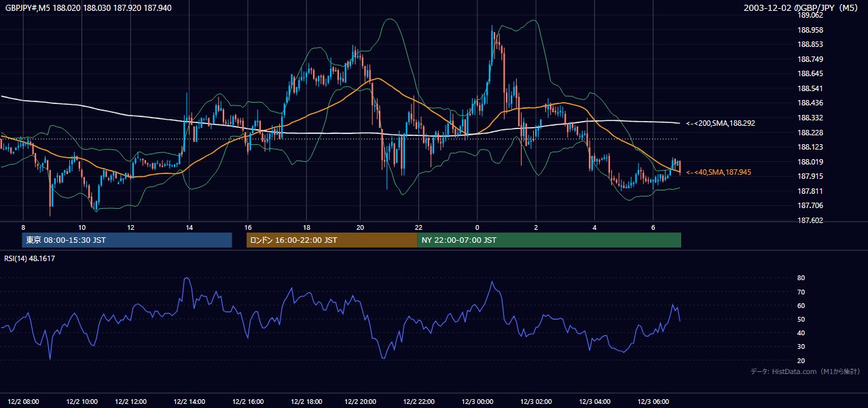Click hour tick 18 under the price chart
Screen dimensions: 868x408
pos(306,228)
